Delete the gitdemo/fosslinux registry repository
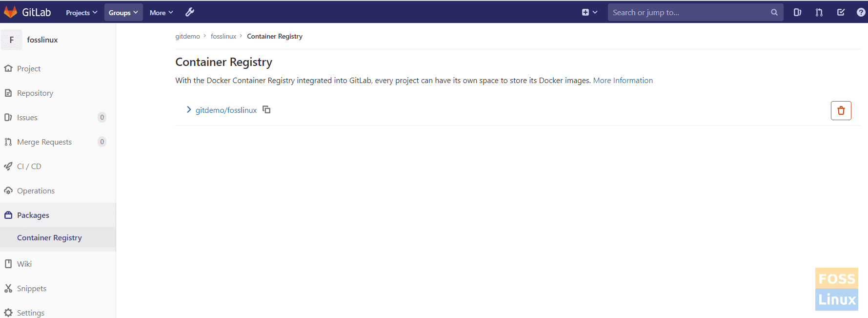 (x=841, y=110)
